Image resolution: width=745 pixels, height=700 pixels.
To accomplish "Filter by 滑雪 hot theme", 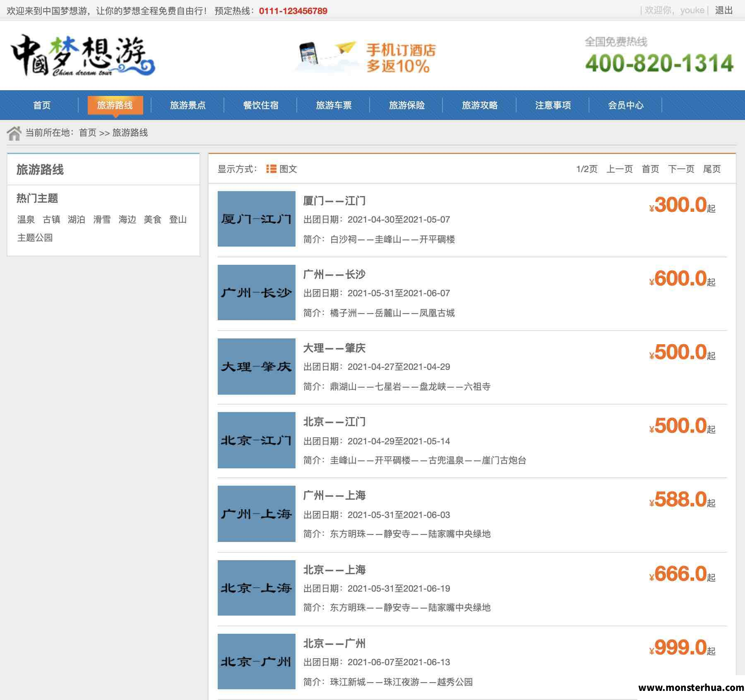I will click(102, 219).
